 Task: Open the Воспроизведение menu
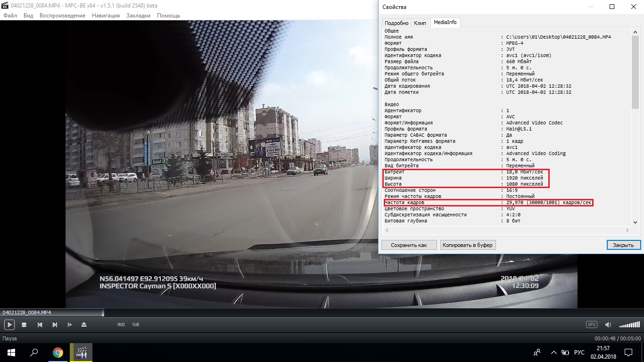(62, 16)
